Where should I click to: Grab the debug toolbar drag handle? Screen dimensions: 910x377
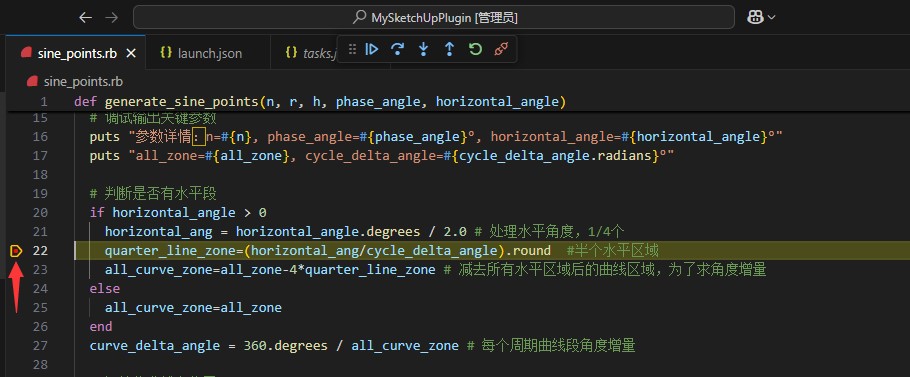[x=352, y=49]
